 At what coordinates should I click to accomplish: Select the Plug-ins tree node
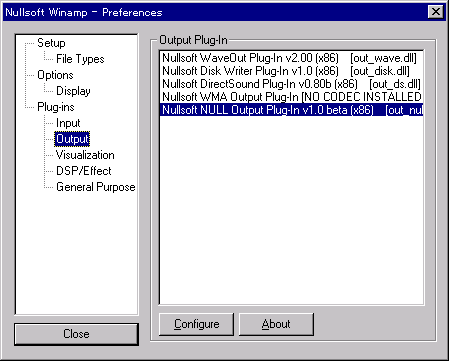tap(56, 107)
